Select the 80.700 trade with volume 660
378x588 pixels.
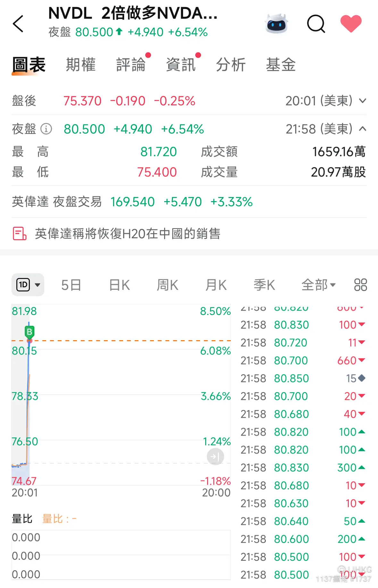click(x=303, y=361)
